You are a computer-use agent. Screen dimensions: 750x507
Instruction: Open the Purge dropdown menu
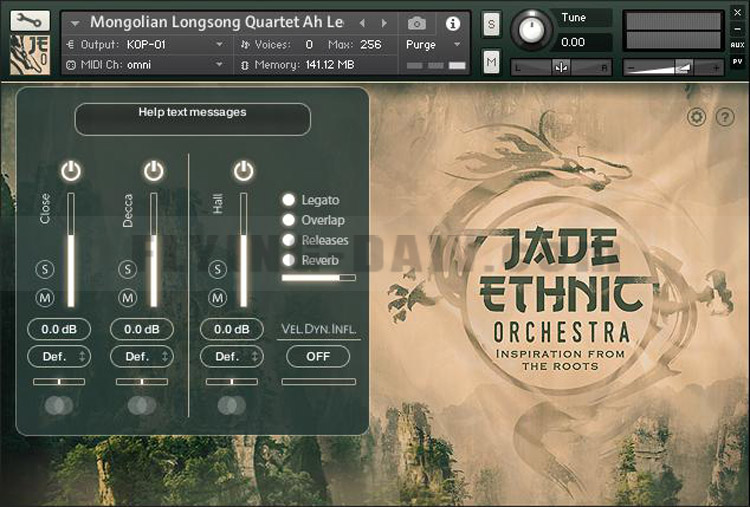tap(433, 44)
